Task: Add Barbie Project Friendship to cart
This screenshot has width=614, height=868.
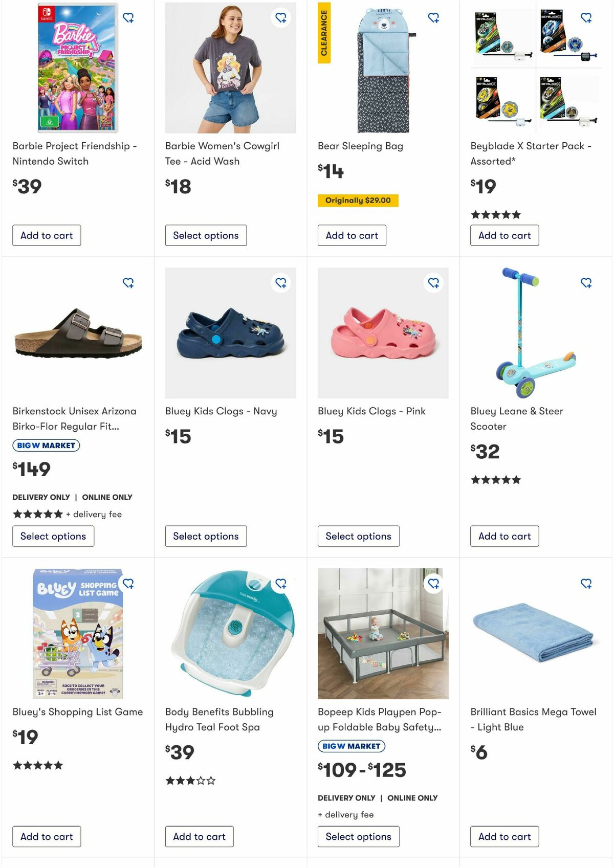Action: click(47, 235)
